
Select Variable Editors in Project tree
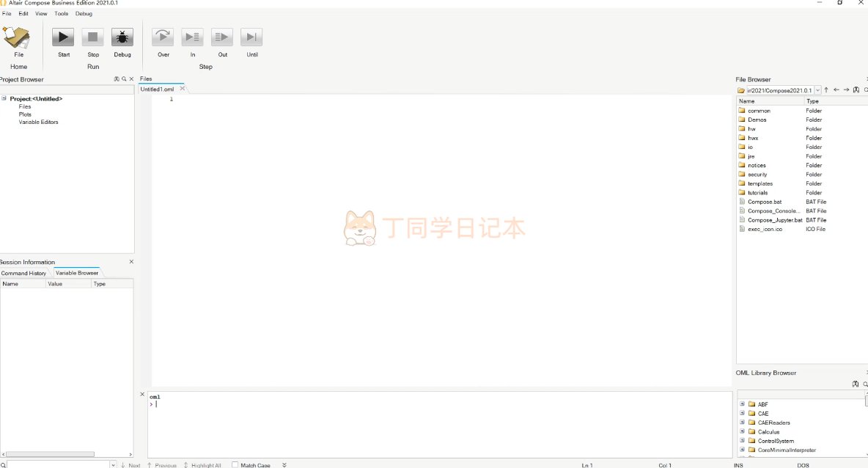pos(38,122)
